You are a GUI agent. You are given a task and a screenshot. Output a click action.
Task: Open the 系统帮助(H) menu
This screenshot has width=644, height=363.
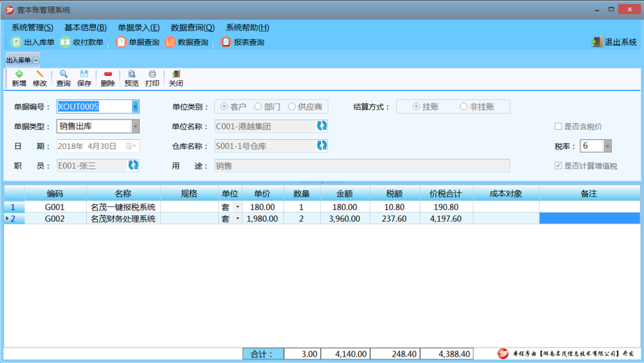click(x=248, y=28)
